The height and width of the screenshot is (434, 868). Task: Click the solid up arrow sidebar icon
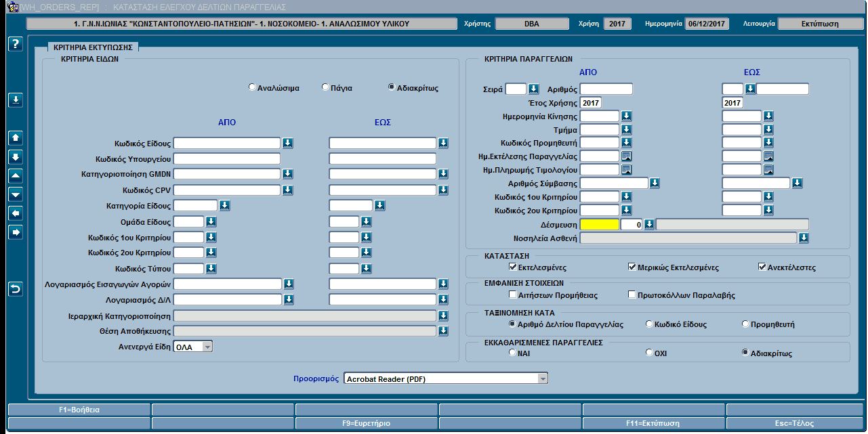coord(16,137)
